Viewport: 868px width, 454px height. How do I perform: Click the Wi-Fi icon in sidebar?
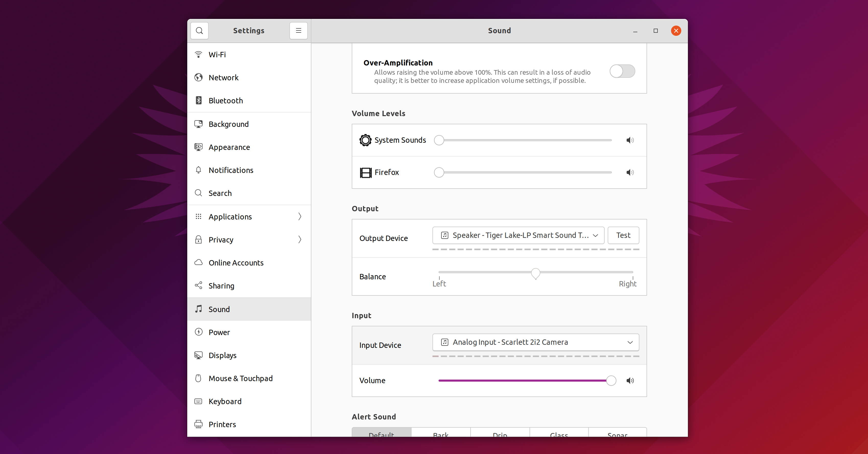coord(198,55)
